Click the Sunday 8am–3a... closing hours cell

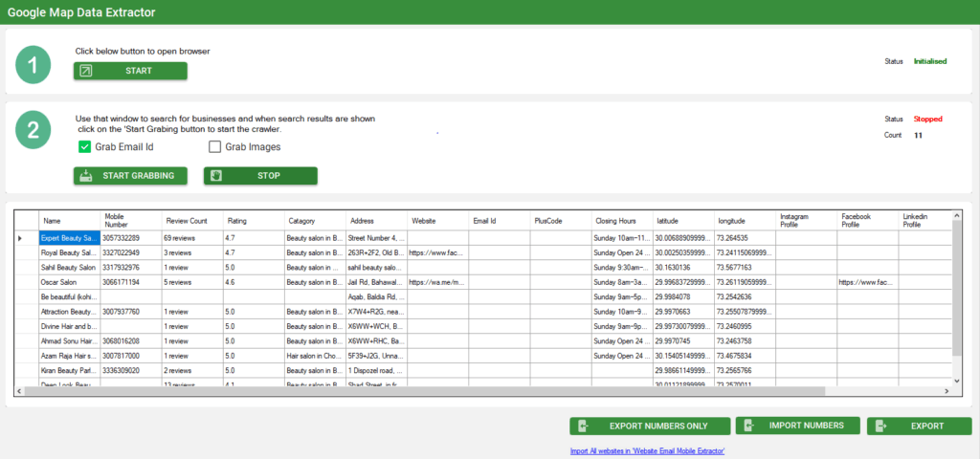pos(622,282)
